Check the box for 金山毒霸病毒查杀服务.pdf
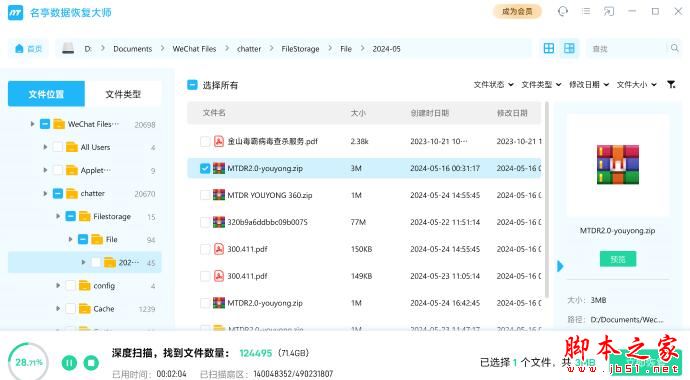690x380 pixels. [x=205, y=141]
